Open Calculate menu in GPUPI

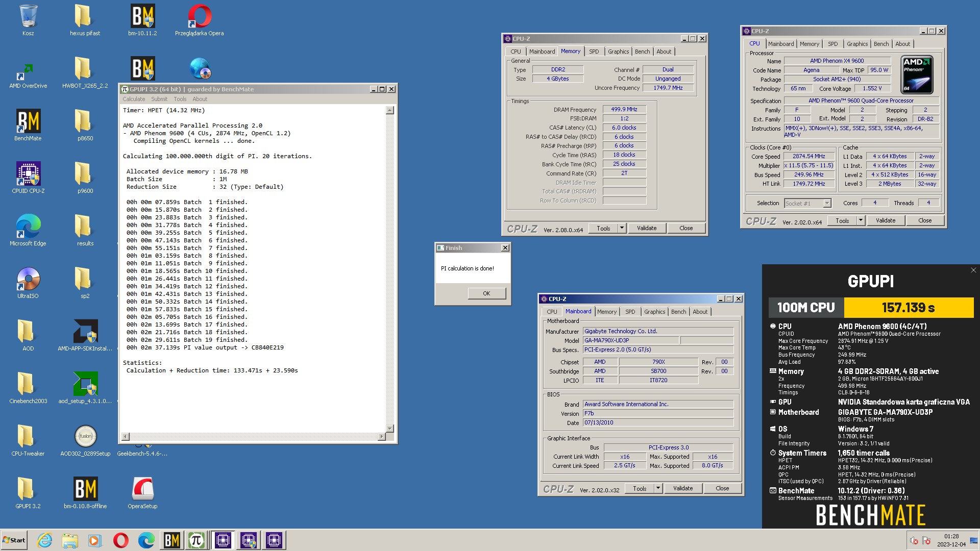tap(134, 99)
